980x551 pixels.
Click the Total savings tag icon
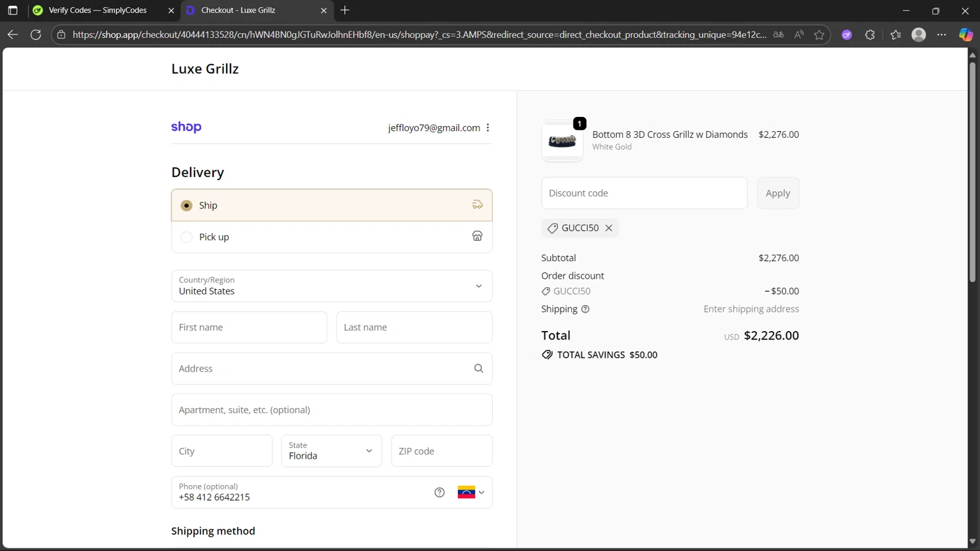point(547,354)
